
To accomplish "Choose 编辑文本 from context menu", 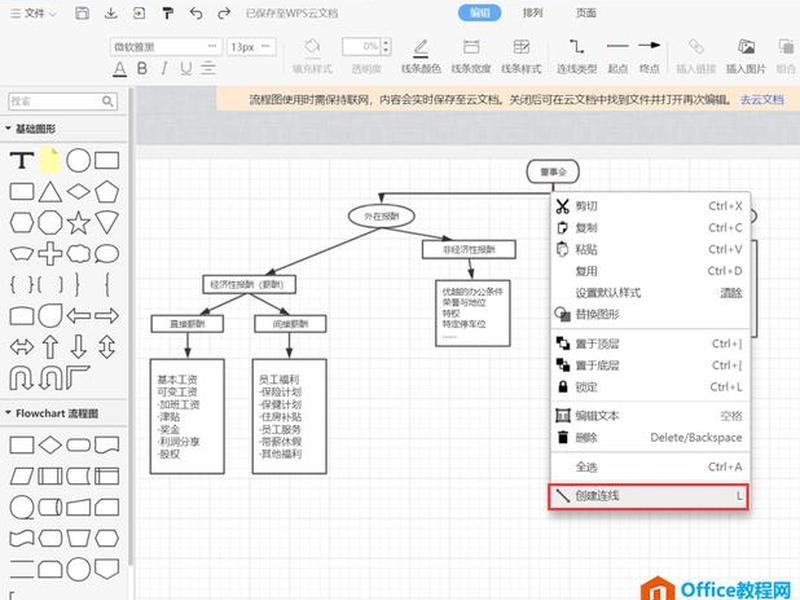I will (x=649, y=416).
